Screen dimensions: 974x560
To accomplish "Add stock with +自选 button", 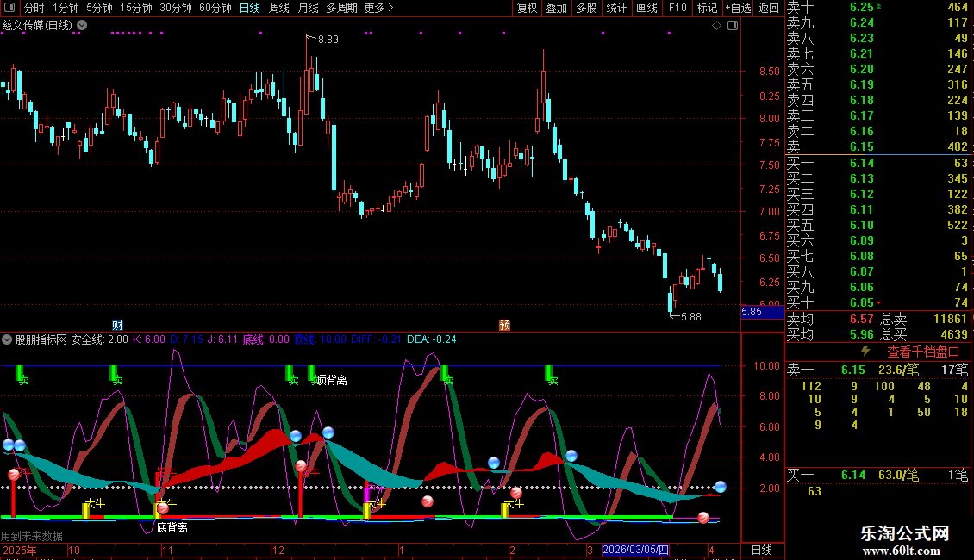I will point(738,8).
